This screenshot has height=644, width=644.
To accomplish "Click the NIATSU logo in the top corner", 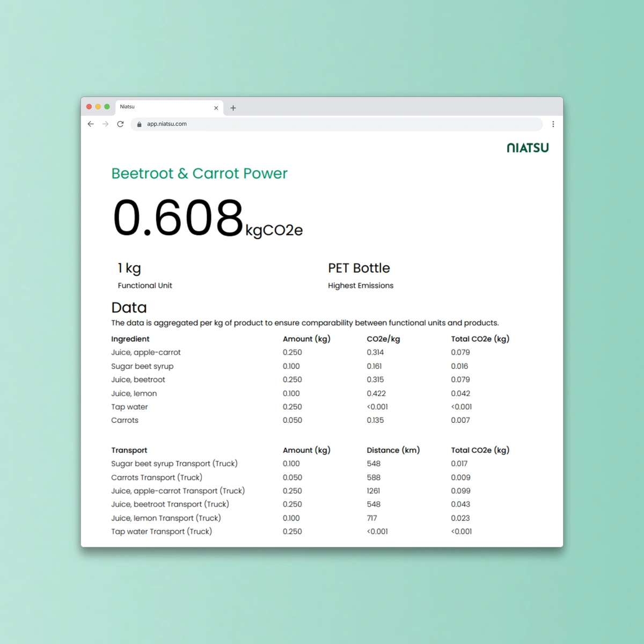I will click(528, 148).
